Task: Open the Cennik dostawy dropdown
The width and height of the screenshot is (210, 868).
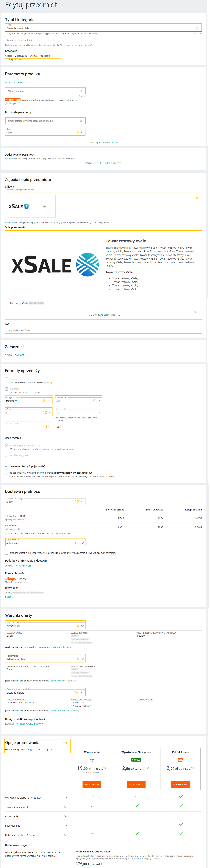Action: pyautogui.click(x=82, y=502)
